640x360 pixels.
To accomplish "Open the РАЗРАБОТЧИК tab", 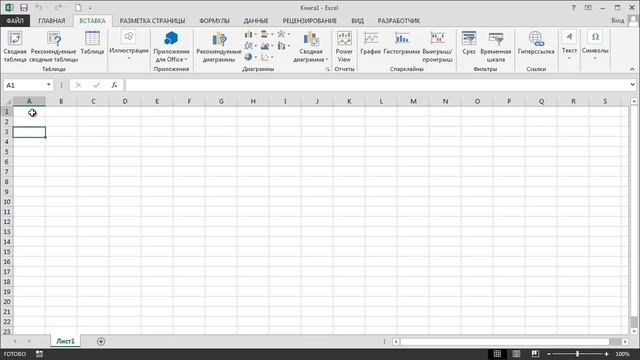I will [x=399, y=21].
